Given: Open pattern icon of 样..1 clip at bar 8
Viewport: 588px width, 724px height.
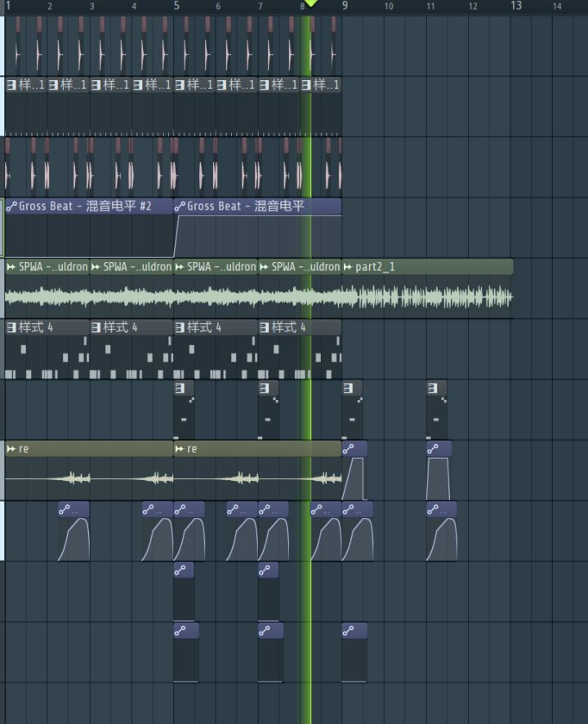Looking at the screenshot, I should coord(305,85).
